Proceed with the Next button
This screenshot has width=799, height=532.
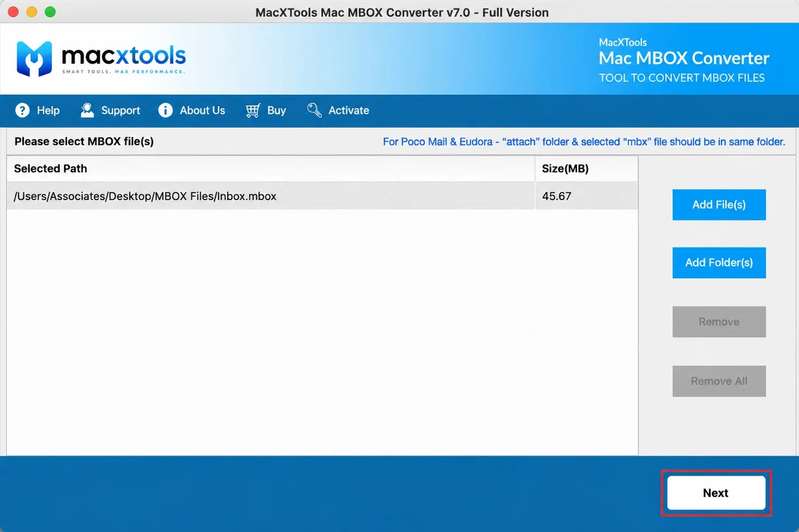pyautogui.click(x=716, y=493)
